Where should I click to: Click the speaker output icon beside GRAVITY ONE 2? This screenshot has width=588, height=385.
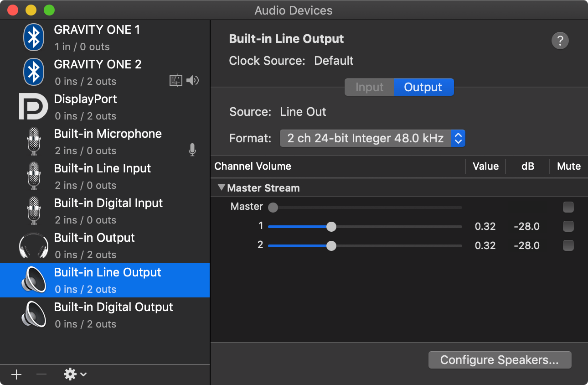coord(192,80)
